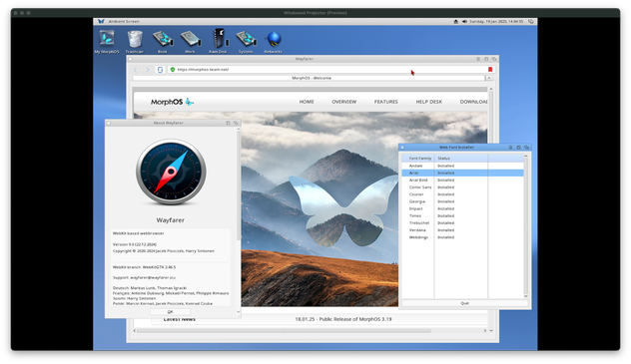The width and height of the screenshot is (631, 364).
Task: Click Web Font Installer scroll up arrow
Action: pos(525,156)
